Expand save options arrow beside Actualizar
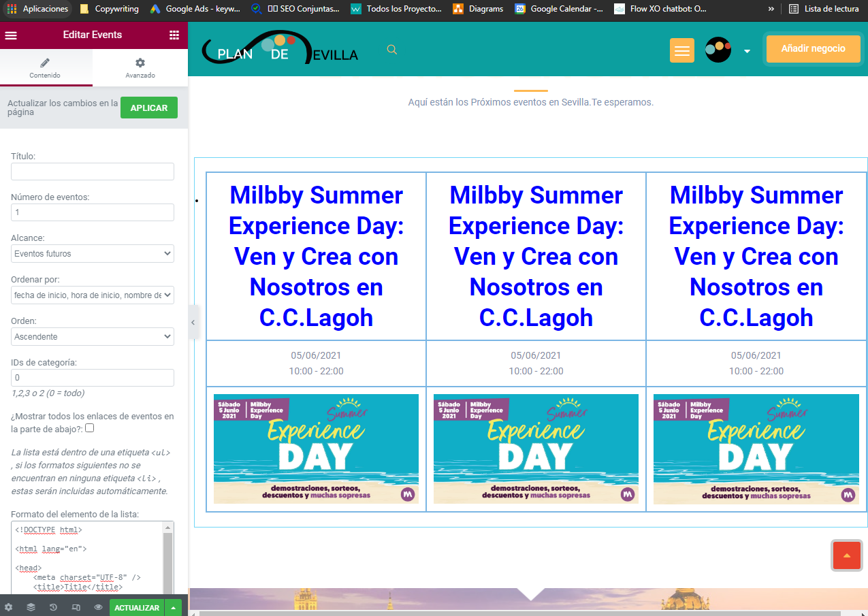868x616 pixels. pos(174,607)
